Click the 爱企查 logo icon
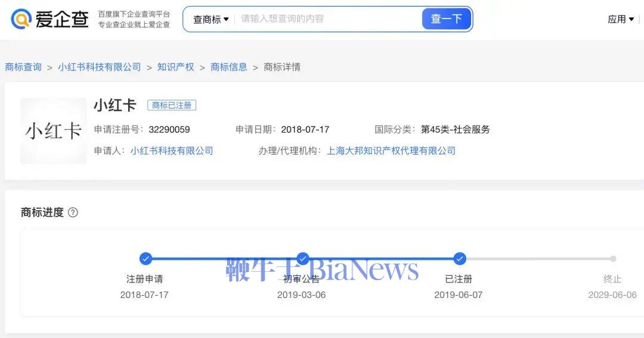Image resolution: width=644 pixels, height=338 pixels. coord(21,19)
